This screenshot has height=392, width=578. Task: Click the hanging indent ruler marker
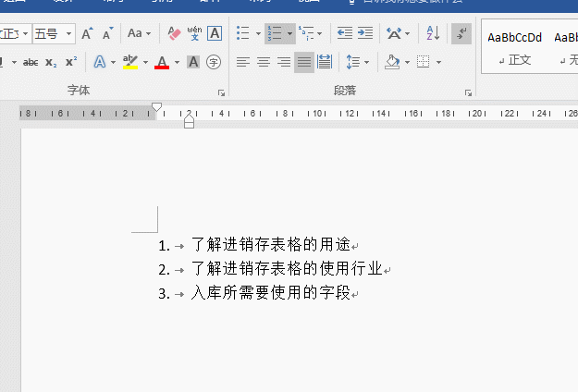click(x=189, y=118)
